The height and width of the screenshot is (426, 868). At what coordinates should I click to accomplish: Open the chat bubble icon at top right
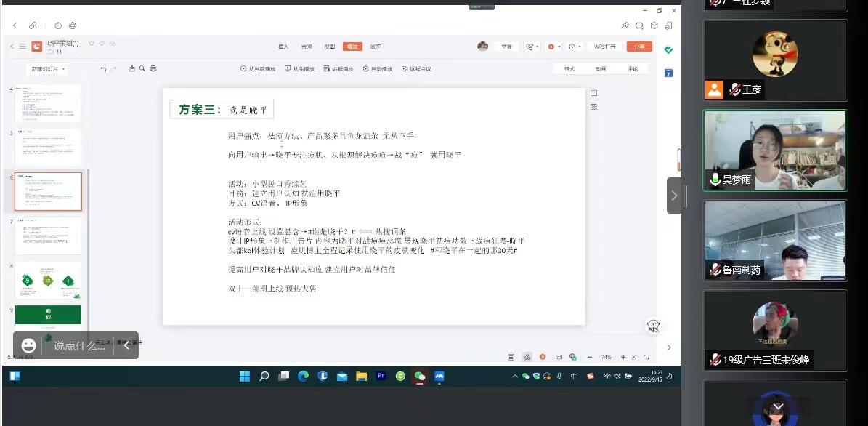pyautogui.click(x=639, y=25)
